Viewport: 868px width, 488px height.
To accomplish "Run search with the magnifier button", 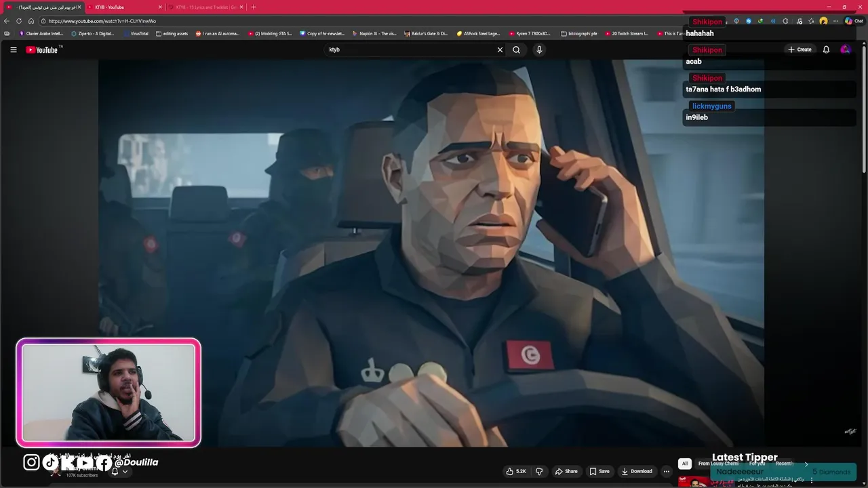I will [517, 49].
